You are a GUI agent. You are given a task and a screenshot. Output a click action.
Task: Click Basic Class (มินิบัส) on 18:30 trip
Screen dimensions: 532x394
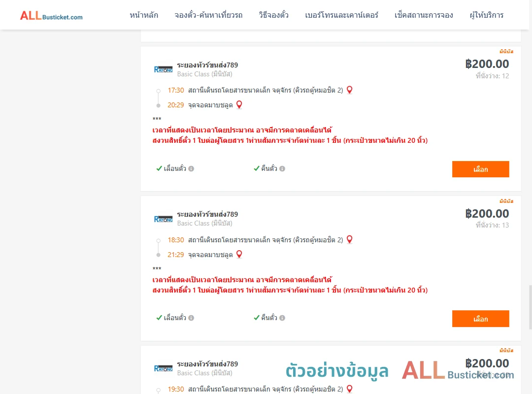(204, 223)
